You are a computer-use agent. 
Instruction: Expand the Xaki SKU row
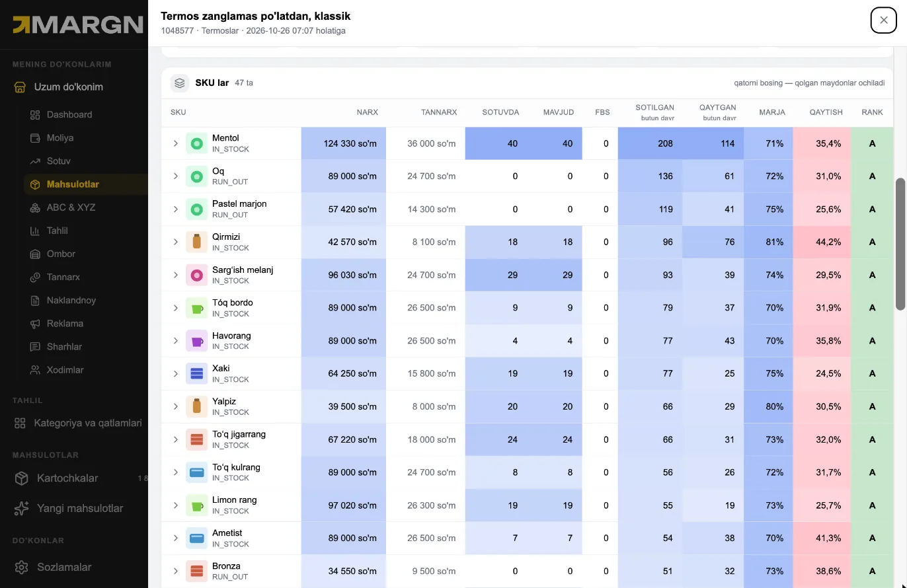(x=176, y=373)
